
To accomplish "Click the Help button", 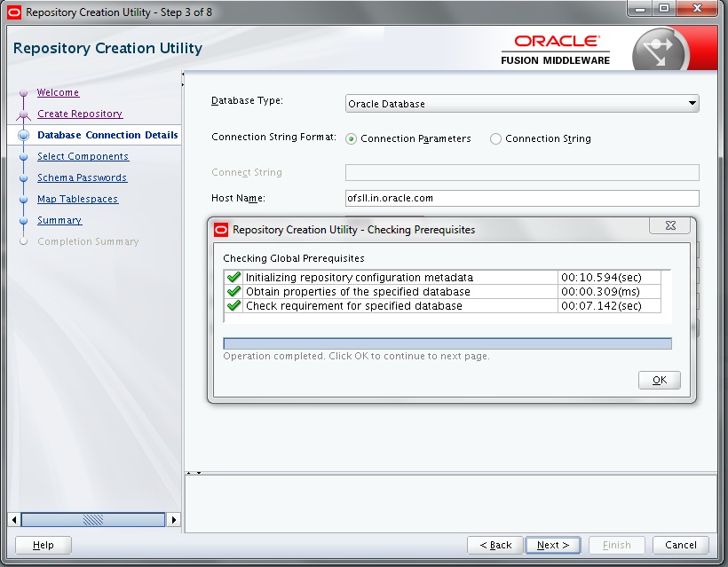I will click(44, 545).
